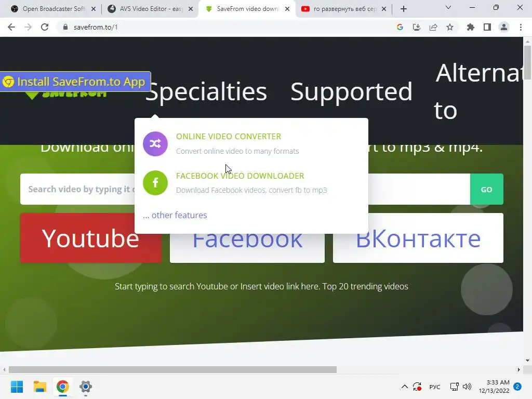This screenshot has height=399, width=532.
Task: Click the address bar URL savefrom.to/1
Action: [96, 27]
